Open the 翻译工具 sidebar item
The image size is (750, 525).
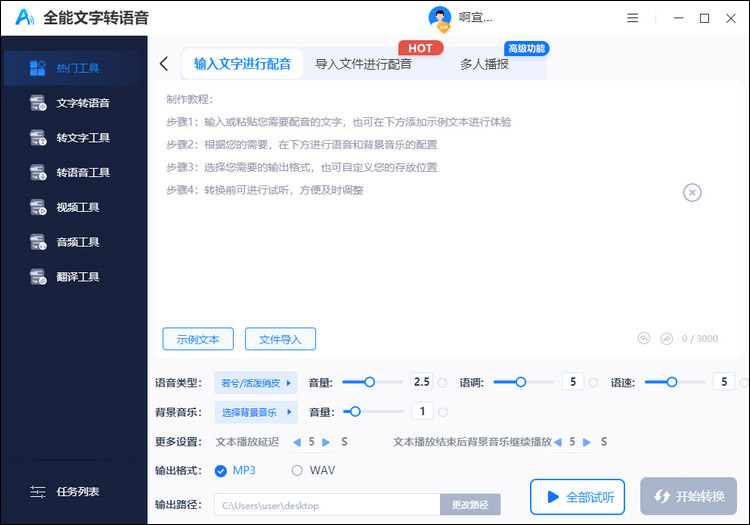pyautogui.click(x=73, y=276)
